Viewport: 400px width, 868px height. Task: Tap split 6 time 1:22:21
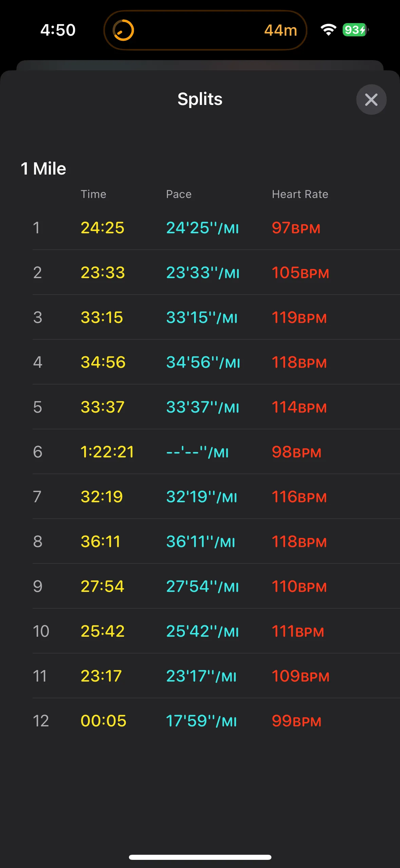(107, 452)
